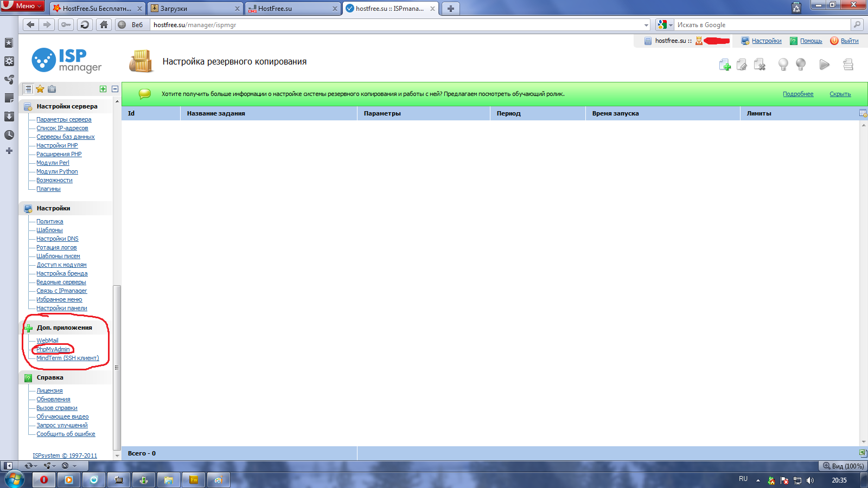The width and height of the screenshot is (868, 488).
Task: Open the search engine selector dropdown
Action: click(x=665, y=25)
